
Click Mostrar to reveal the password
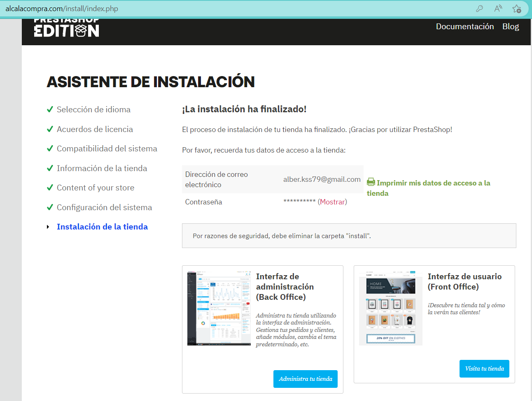[332, 202]
